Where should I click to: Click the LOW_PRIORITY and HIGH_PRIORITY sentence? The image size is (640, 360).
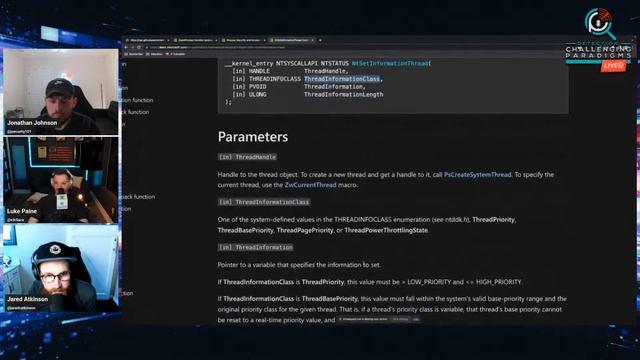(x=370, y=282)
